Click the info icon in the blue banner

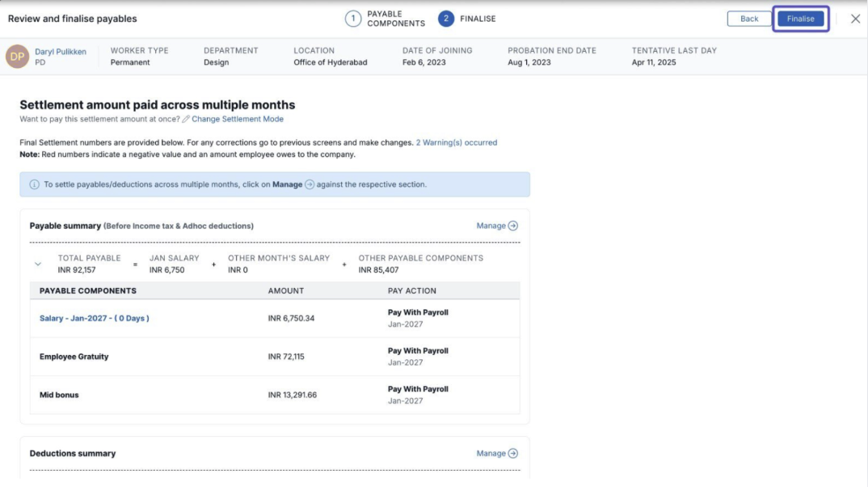coord(35,184)
